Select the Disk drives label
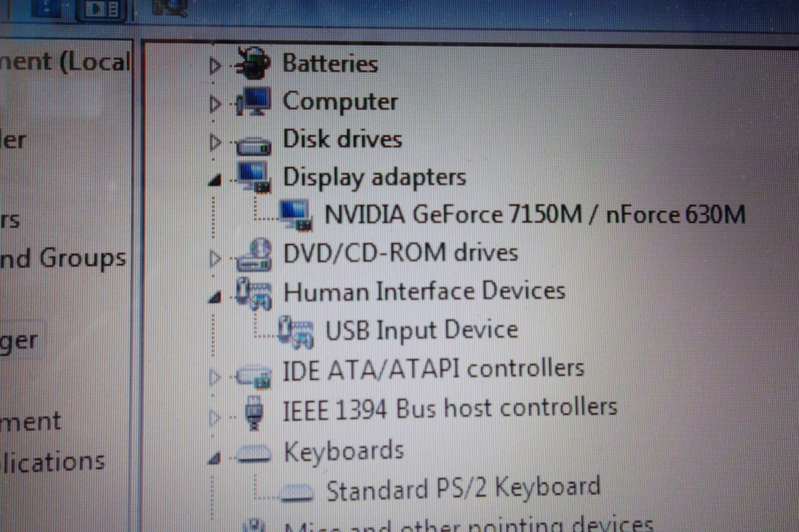The width and height of the screenshot is (799, 532). point(343,139)
